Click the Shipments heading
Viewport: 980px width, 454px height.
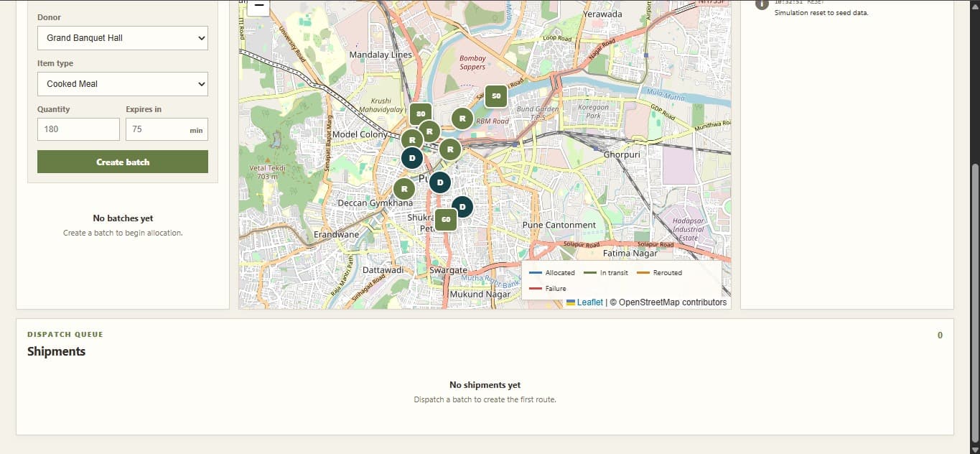[x=56, y=351]
